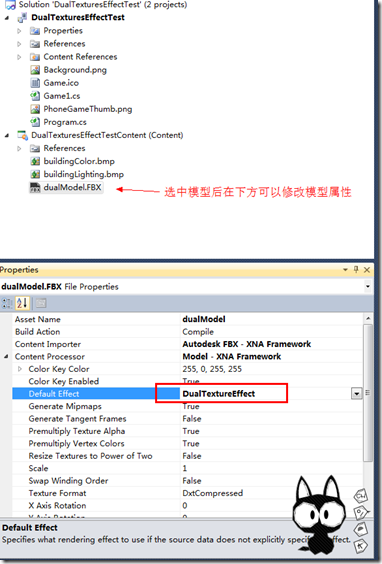Click the Scale value 1
This screenshot has height=564, width=382.
[x=185, y=468]
